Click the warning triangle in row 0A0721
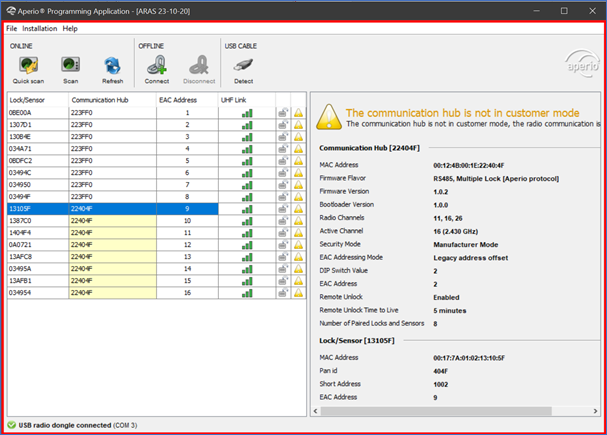The width and height of the screenshot is (607, 435). point(298,245)
